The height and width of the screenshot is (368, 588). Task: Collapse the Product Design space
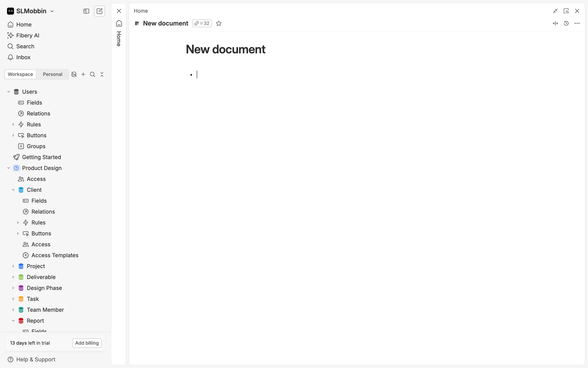[9, 168]
